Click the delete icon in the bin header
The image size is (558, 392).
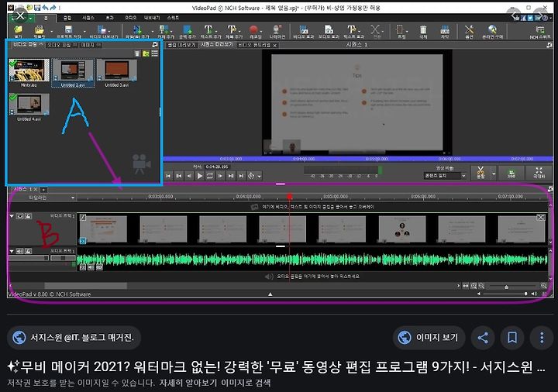[137, 53]
